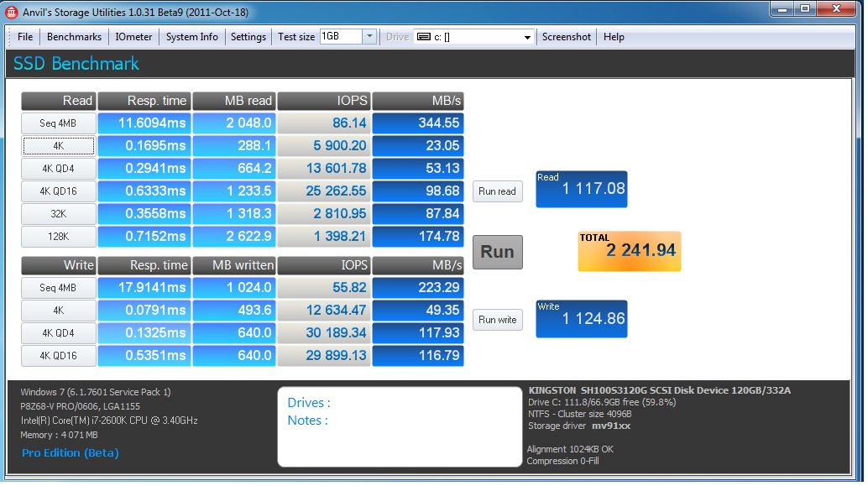Open the System Info menu
868x486 pixels.
click(192, 37)
